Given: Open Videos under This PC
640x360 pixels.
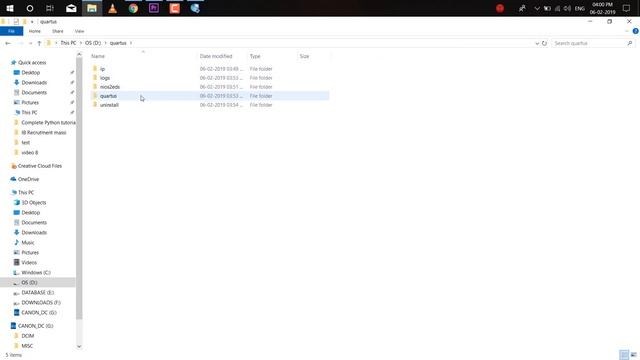Looking at the screenshot, I should point(29,262).
